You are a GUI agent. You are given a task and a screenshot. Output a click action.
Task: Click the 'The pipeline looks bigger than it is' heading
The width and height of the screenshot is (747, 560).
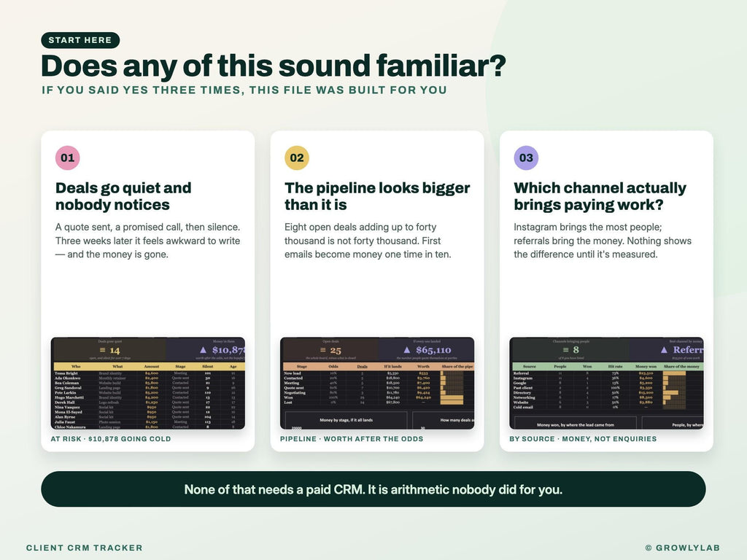point(377,196)
